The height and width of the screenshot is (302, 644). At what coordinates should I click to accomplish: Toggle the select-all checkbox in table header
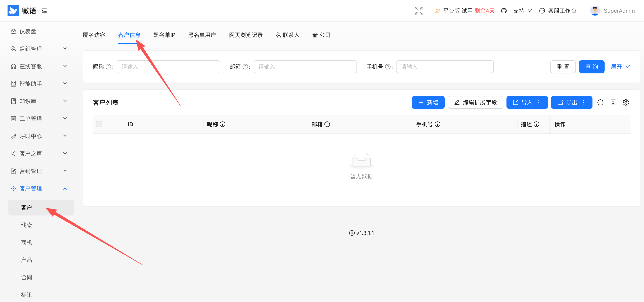tap(99, 124)
